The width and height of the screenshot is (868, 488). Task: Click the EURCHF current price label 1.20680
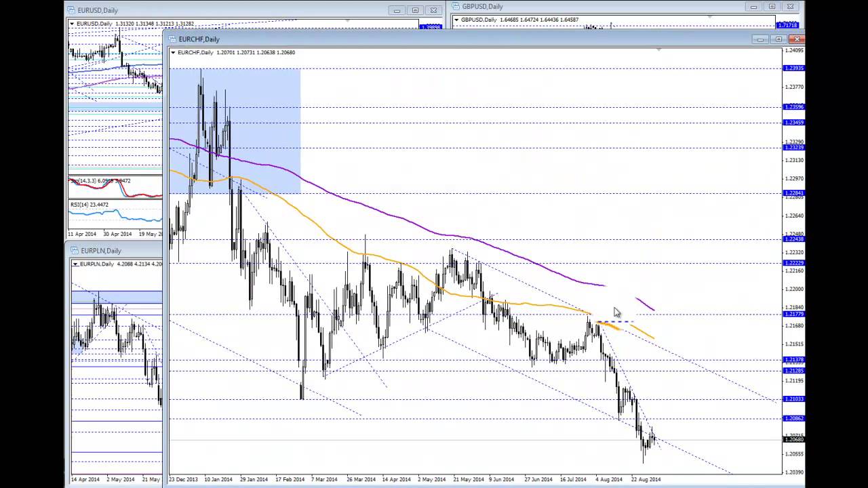[x=794, y=441]
